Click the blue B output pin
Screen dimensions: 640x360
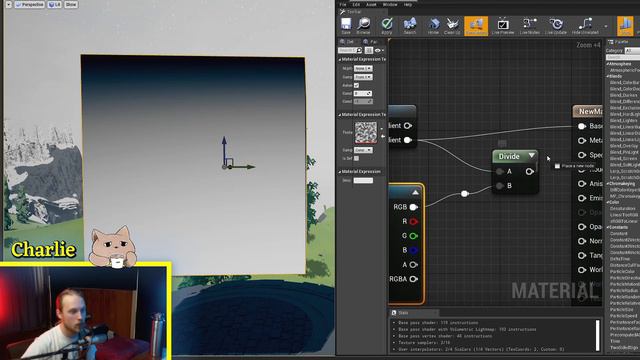click(x=413, y=250)
